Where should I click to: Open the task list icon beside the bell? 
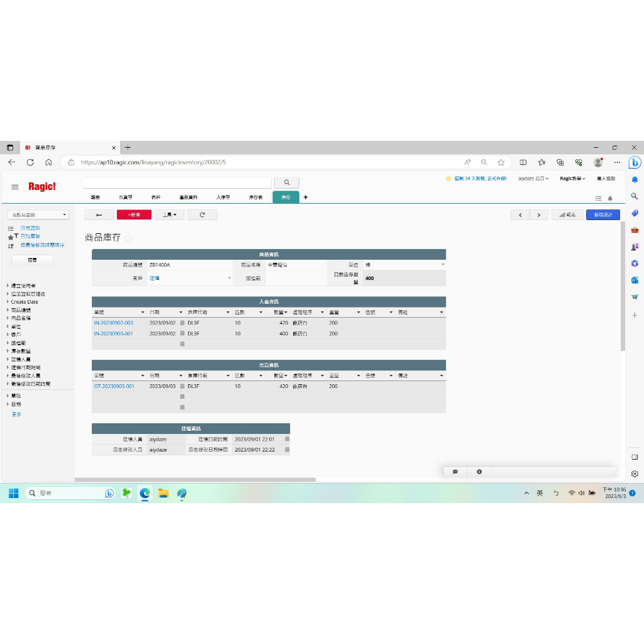coord(599,198)
